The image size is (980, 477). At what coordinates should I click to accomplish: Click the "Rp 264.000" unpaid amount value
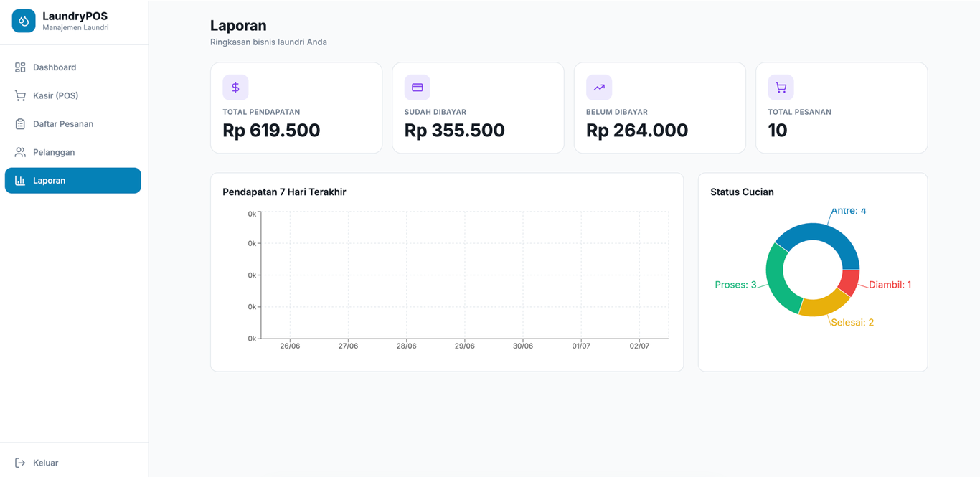pyautogui.click(x=637, y=131)
